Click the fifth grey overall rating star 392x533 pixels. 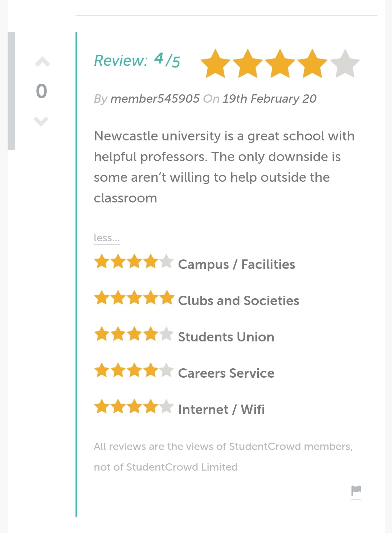click(x=345, y=64)
